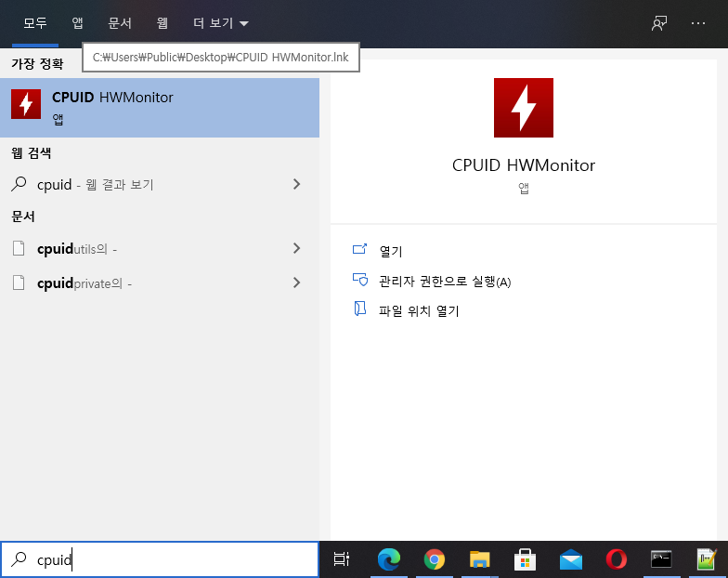Viewport: 728px width, 578px height.
Task: Open Microsoft Store from taskbar
Action: pyautogui.click(x=526, y=559)
